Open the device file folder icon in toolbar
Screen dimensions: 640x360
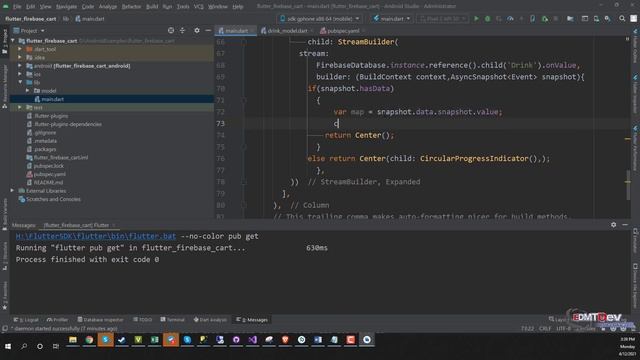(570, 18)
